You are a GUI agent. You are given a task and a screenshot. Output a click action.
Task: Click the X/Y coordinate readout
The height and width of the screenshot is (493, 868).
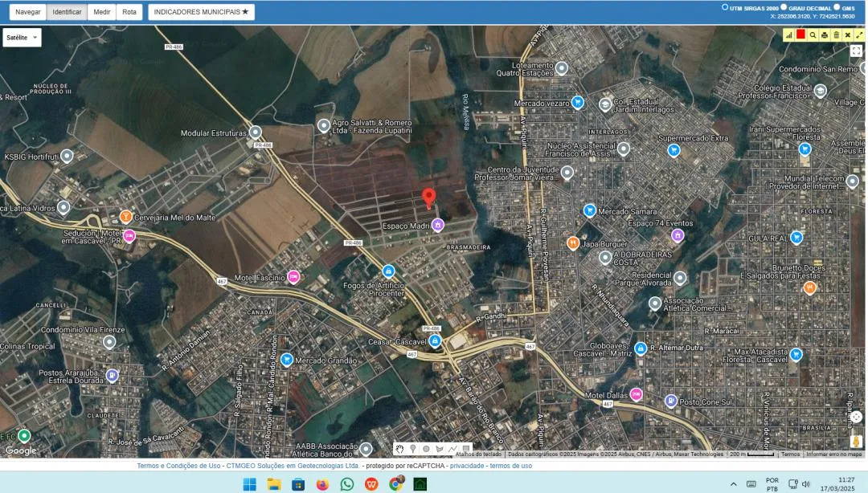(812, 16)
